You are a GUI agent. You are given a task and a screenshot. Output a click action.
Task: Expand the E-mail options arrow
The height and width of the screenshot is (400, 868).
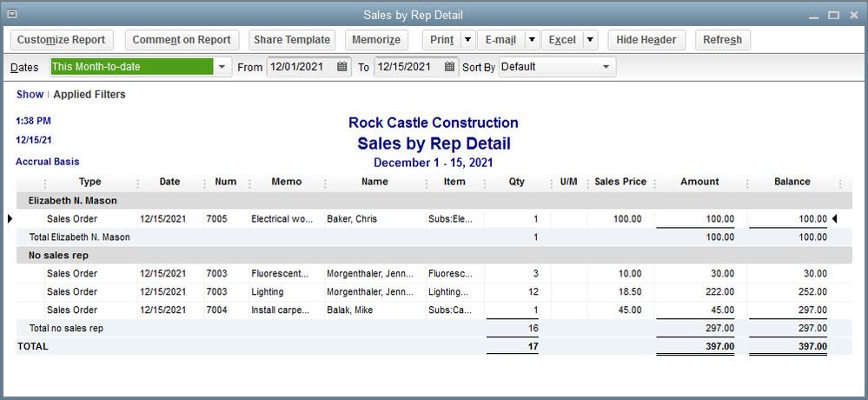coord(532,40)
